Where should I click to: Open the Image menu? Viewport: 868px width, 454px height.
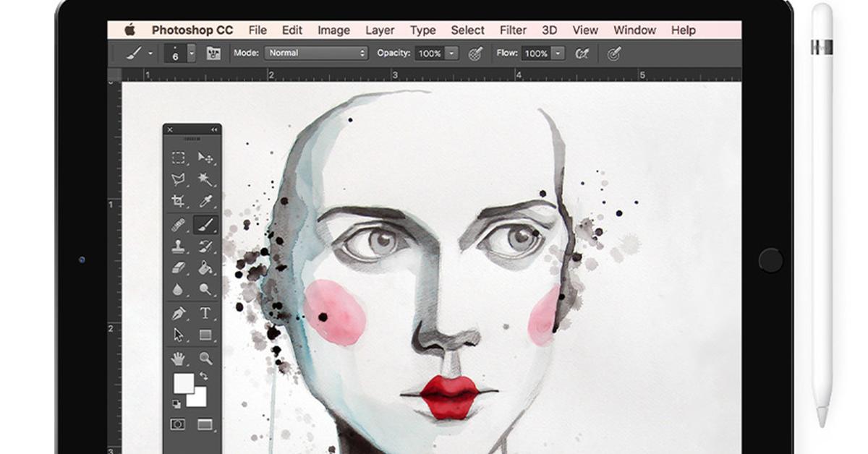click(x=333, y=30)
